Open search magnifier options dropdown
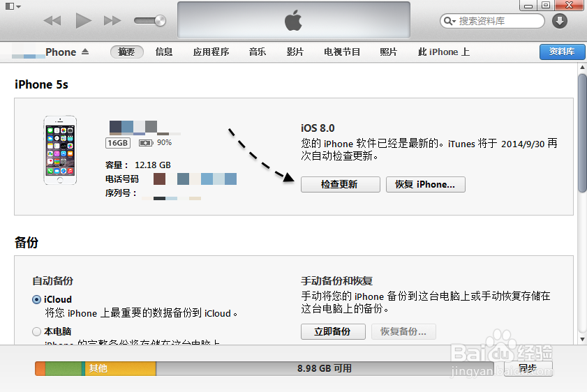The width and height of the screenshot is (587, 392). pos(449,21)
